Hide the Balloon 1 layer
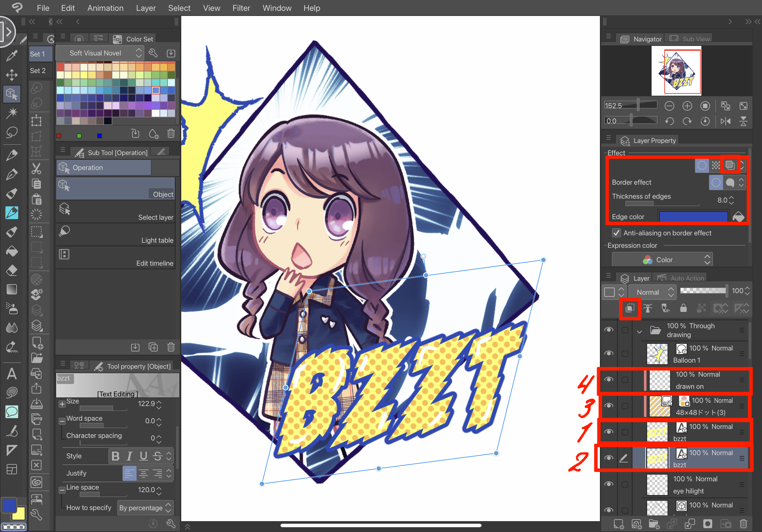The image size is (762, 532). coord(609,353)
